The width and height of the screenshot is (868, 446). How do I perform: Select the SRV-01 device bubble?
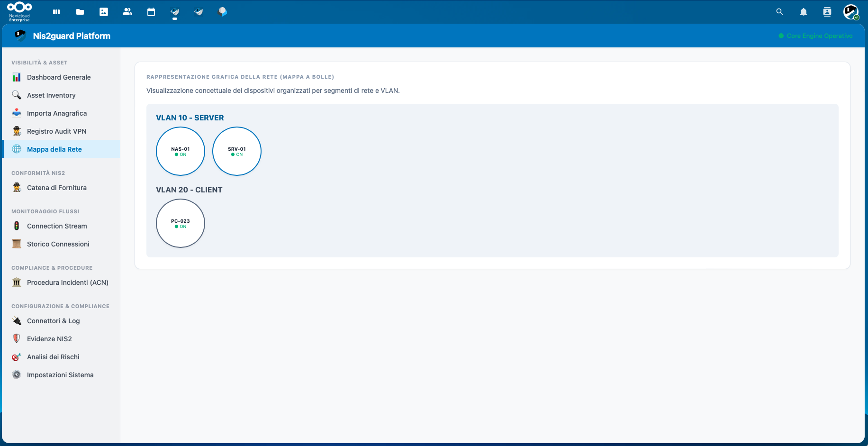click(x=237, y=151)
